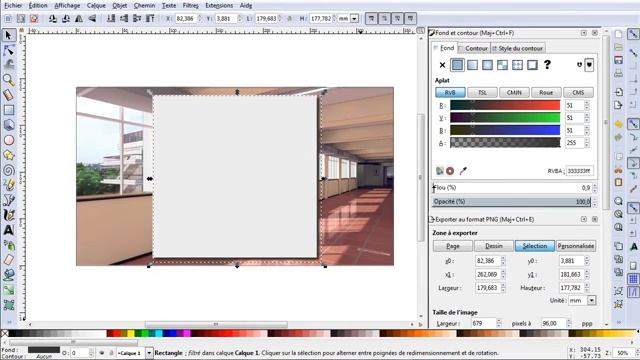The width and height of the screenshot is (640, 360).
Task: Switch to the Contour tab
Action: pyautogui.click(x=473, y=48)
